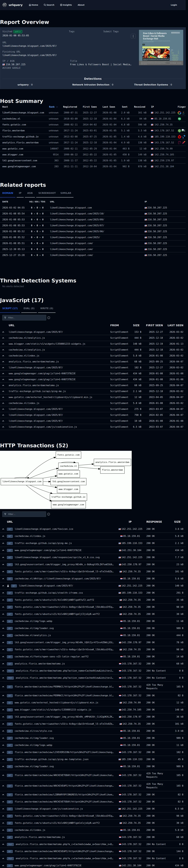The image size is (188, 868).
Task: Click the '#15169 GOOGLE' ASN text
Action: (x=11, y=68)
